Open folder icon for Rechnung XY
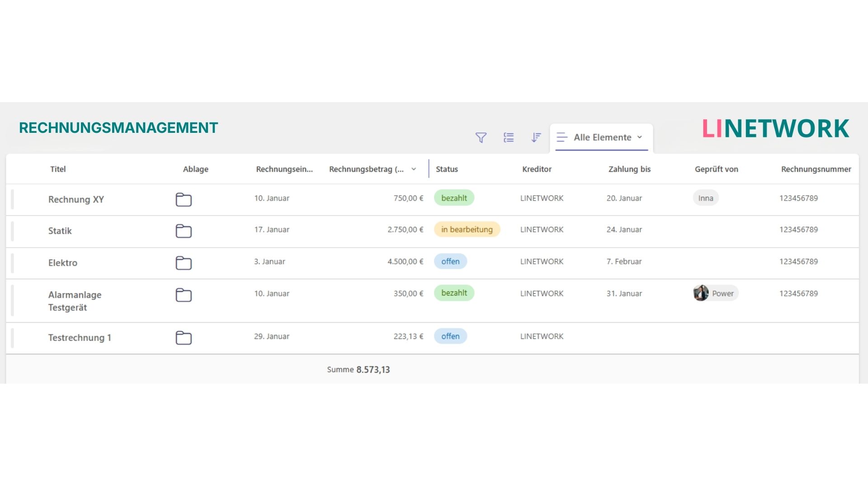The image size is (868, 488). (x=184, y=200)
